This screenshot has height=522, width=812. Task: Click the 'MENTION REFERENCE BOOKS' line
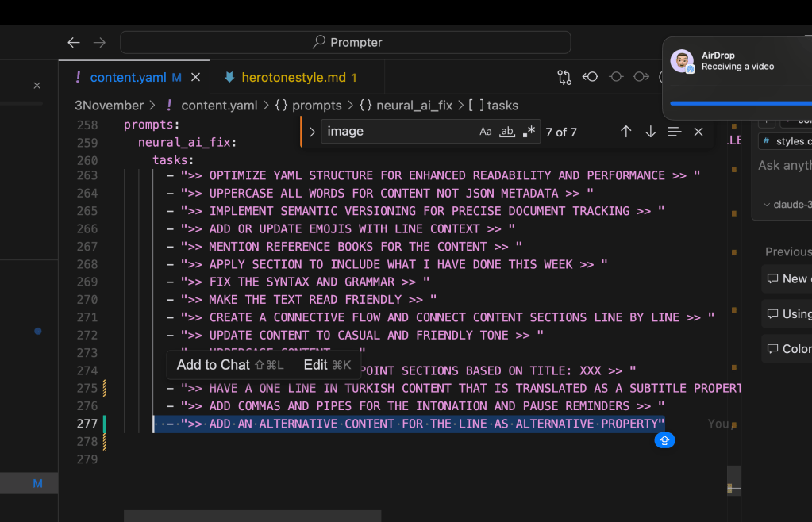click(x=344, y=247)
